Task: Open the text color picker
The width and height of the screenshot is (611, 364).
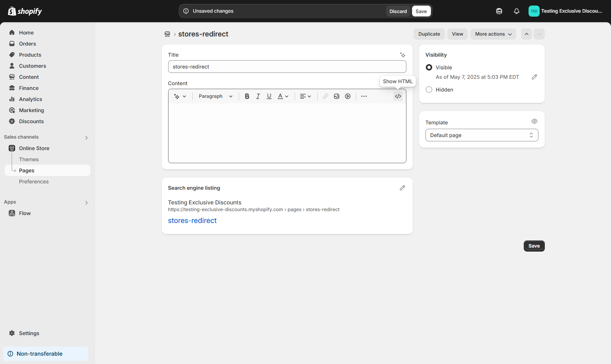Action: 283,96
